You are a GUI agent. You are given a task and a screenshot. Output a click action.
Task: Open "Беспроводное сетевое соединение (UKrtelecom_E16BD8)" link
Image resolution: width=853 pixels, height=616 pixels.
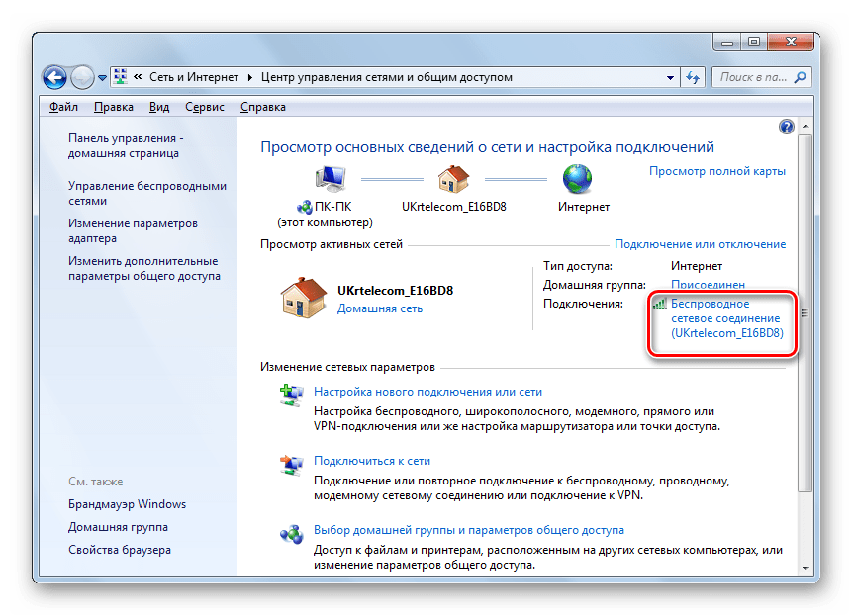[x=726, y=318]
